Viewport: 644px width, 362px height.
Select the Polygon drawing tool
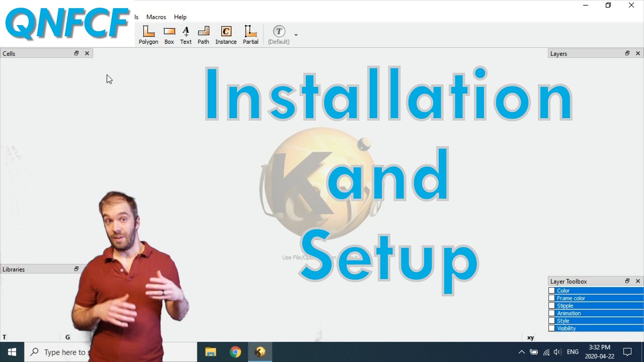[x=148, y=35]
